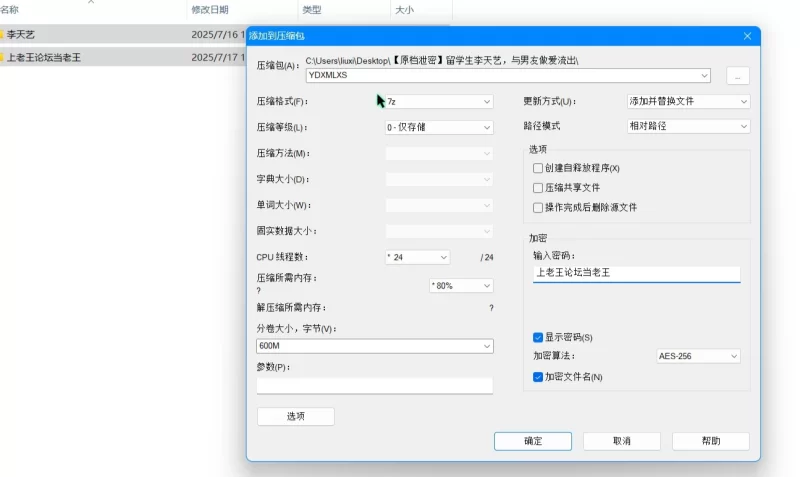800x477 pixels.
Task: Open the disabled 单词大小 dropdown
Action: (x=439, y=205)
